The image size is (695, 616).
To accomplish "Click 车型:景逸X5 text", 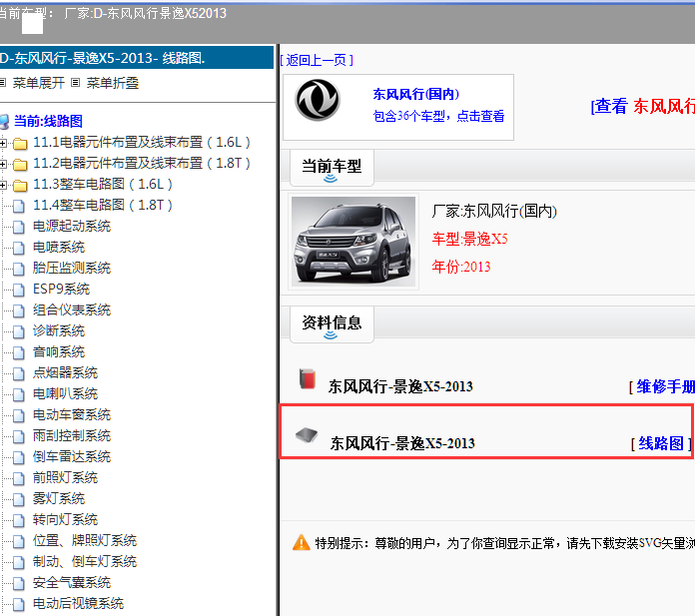I will (470, 240).
